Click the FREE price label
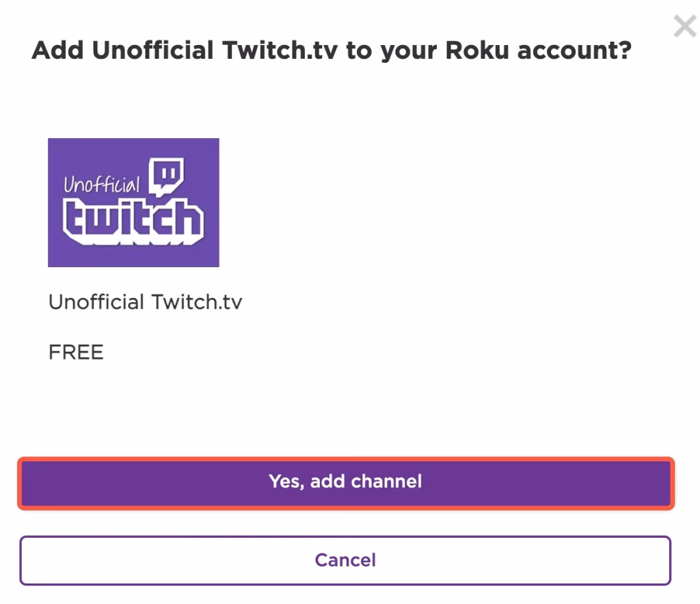 click(75, 352)
